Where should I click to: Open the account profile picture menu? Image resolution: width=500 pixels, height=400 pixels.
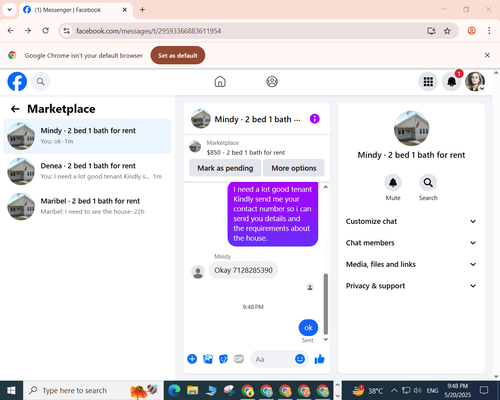(x=475, y=81)
